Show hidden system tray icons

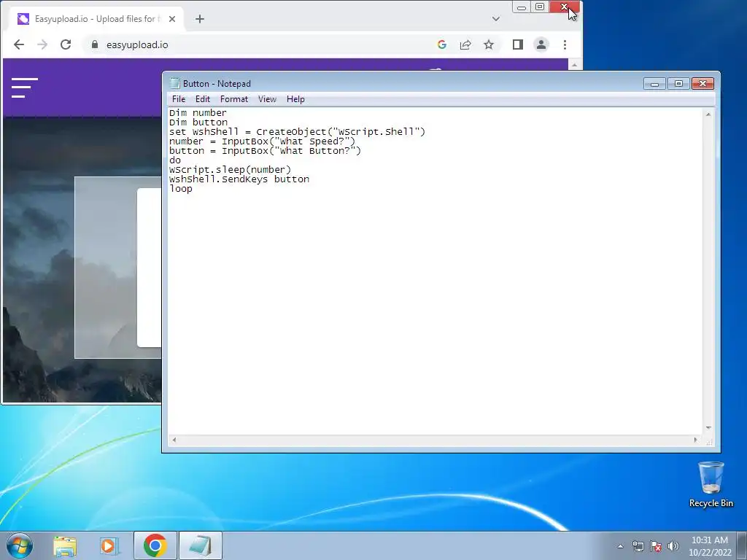click(x=620, y=546)
